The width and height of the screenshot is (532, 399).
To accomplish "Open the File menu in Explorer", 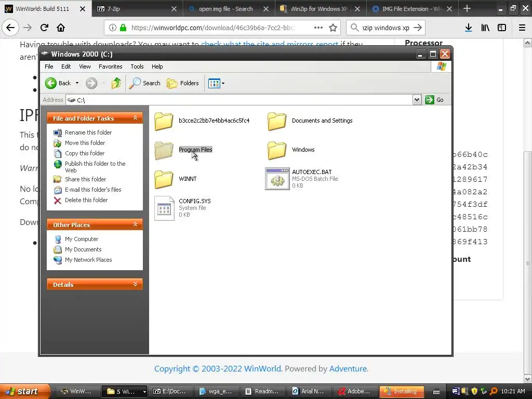I will 49,66.
